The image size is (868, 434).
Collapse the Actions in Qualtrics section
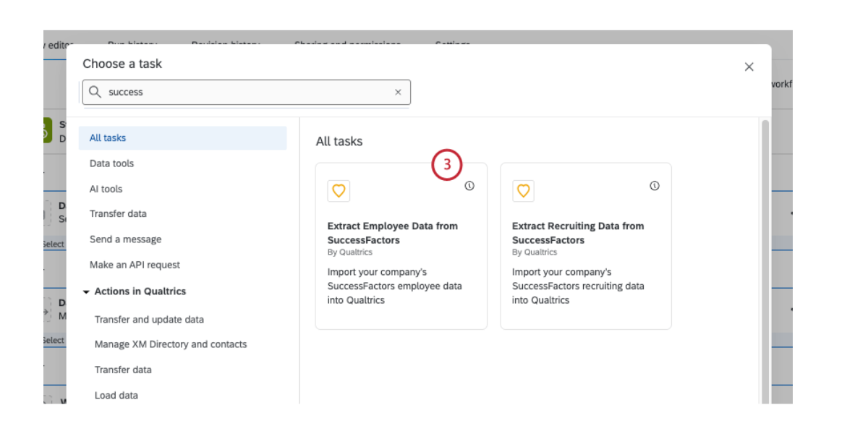86,292
